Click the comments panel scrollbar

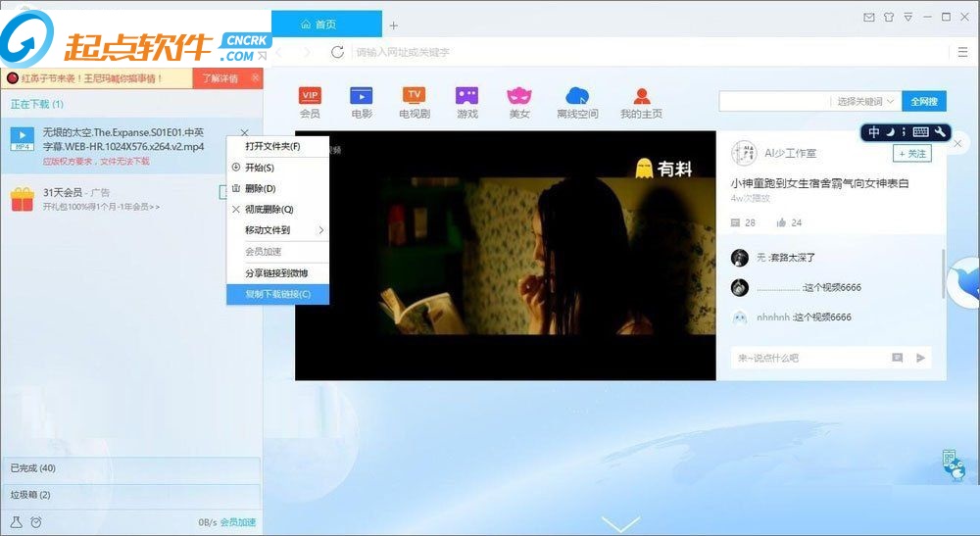pos(943,273)
